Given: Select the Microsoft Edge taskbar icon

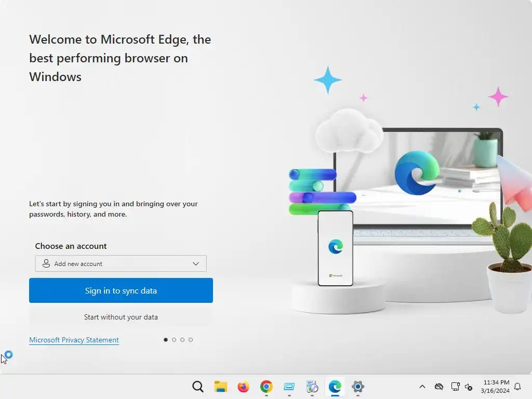Looking at the screenshot, I should point(335,387).
